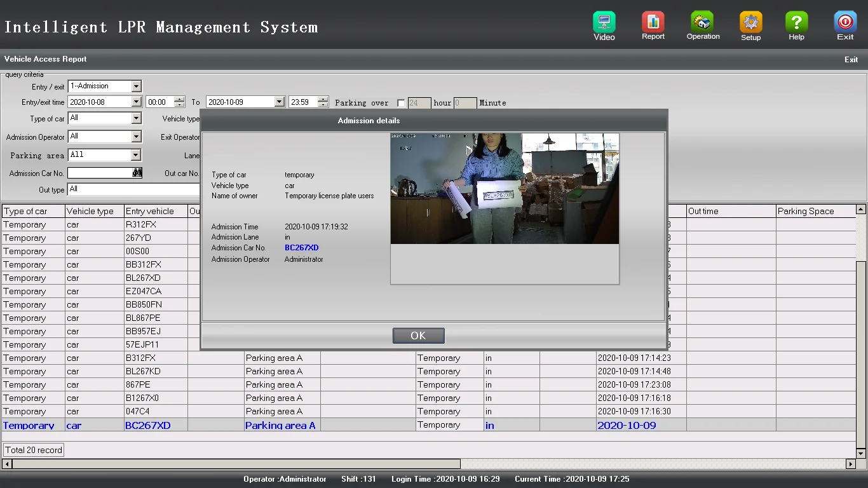The image size is (868, 488).
Task: Expand the Parking area dropdown
Action: [x=135, y=155]
